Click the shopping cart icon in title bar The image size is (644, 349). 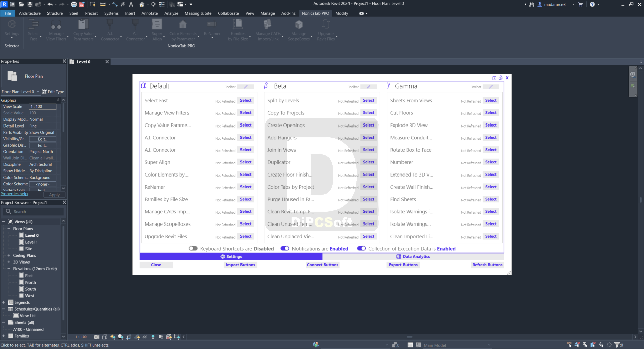coord(581,4)
